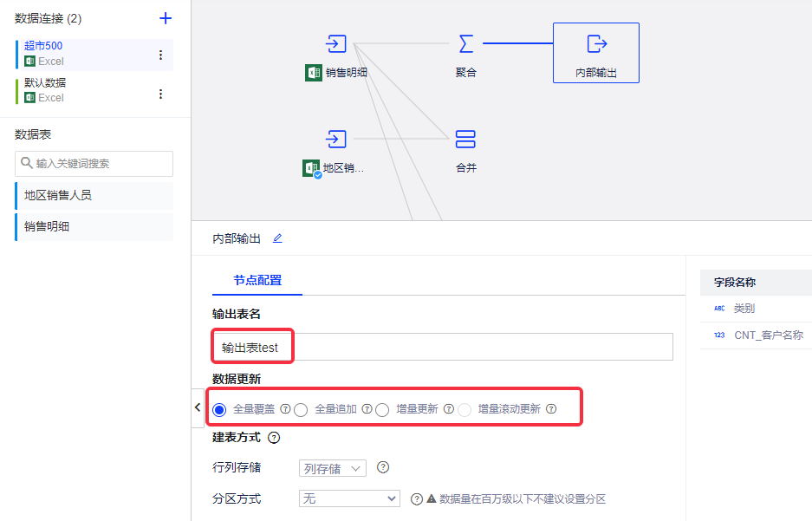Viewport: 812px width, 521px height.
Task: Open the three-dot menu for 默认数据
Action: click(160, 94)
